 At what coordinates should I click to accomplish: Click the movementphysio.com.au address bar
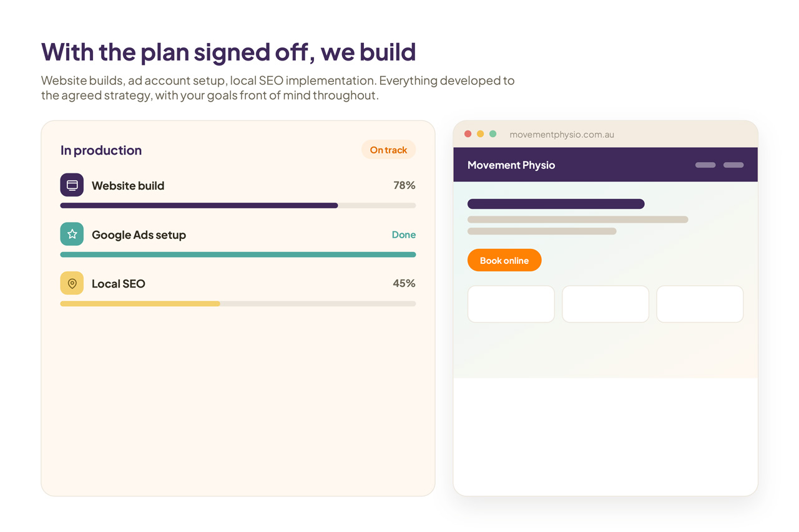click(x=562, y=134)
